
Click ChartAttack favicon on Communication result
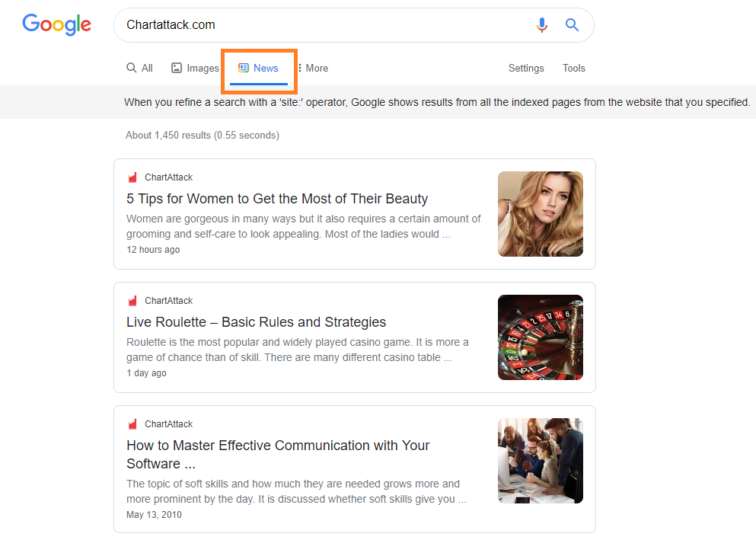(132, 424)
